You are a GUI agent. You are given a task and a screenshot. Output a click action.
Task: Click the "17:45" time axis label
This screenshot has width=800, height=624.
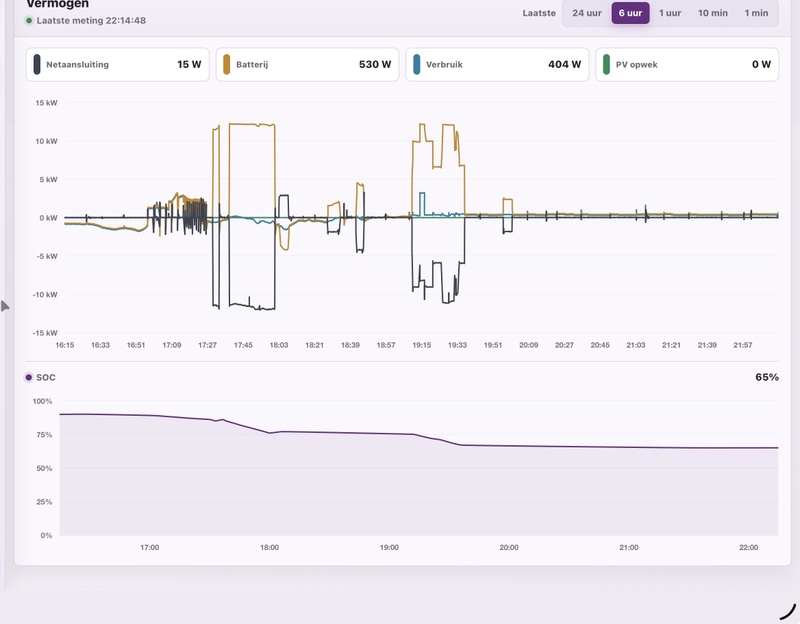[x=243, y=345]
